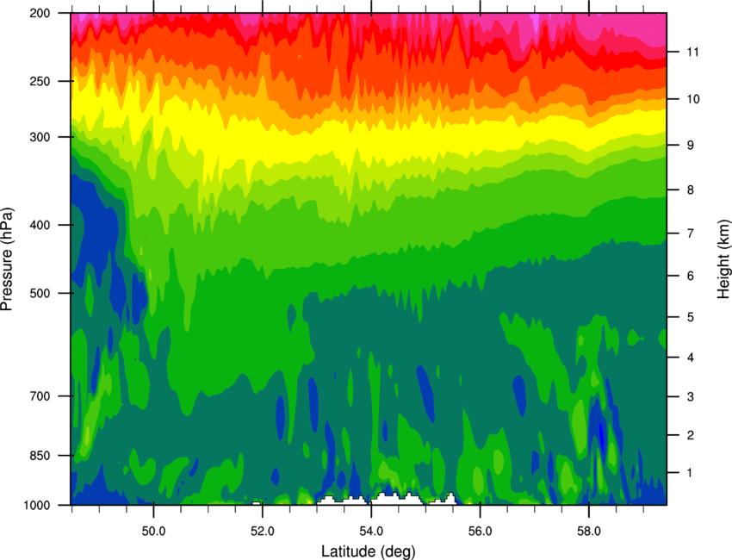Viewport: 732px width, 560px height.
Task: Click the height label 7 km
Action: 690,233
